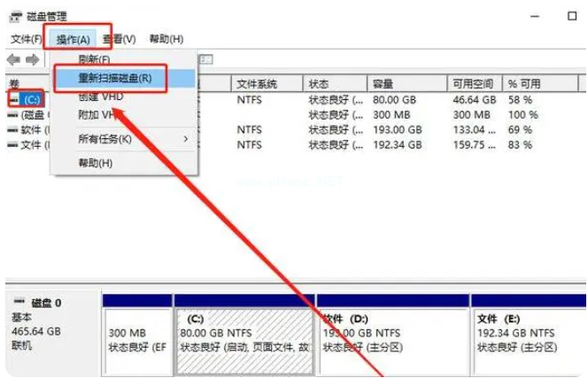Click the back arrow in the toolbar

[13, 59]
